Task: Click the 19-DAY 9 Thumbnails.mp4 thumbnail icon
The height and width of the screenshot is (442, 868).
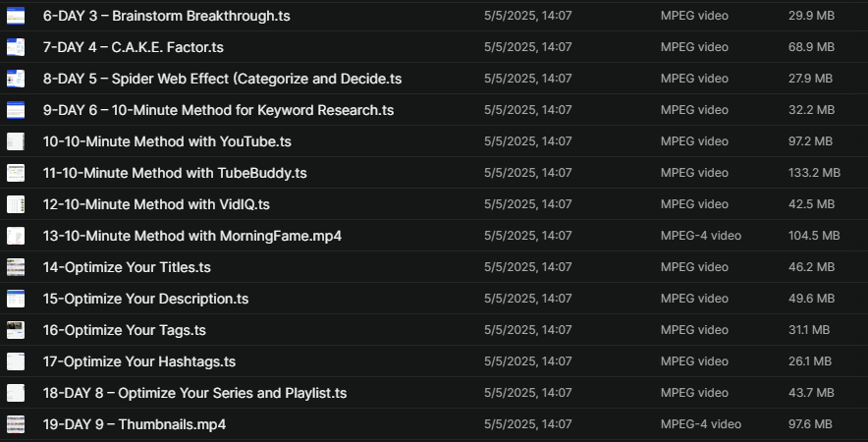Action: point(16,424)
